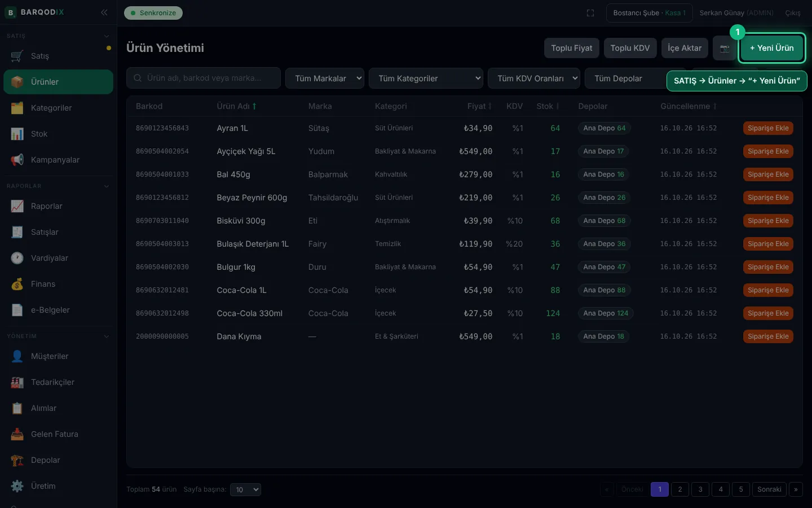The height and width of the screenshot is (508, 812).
Task: Open the Raporlar graph icon
Action: click(17, 206)
